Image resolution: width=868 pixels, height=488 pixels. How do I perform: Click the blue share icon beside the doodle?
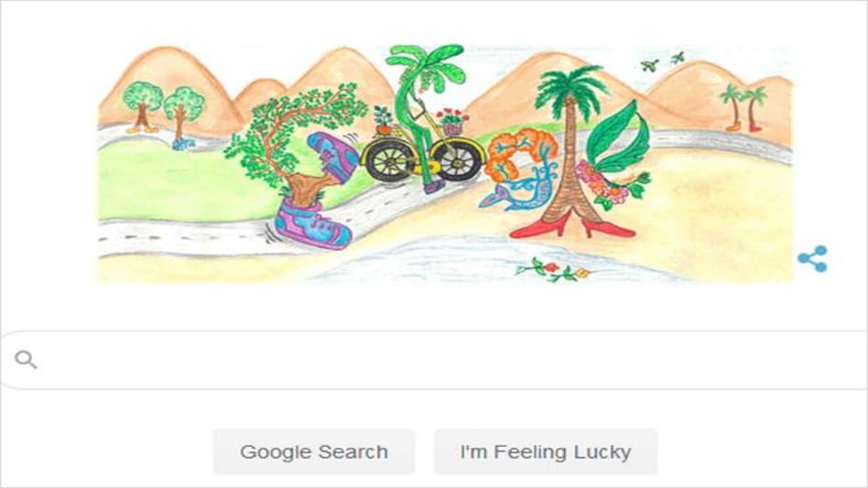click(x=813, y=259)
